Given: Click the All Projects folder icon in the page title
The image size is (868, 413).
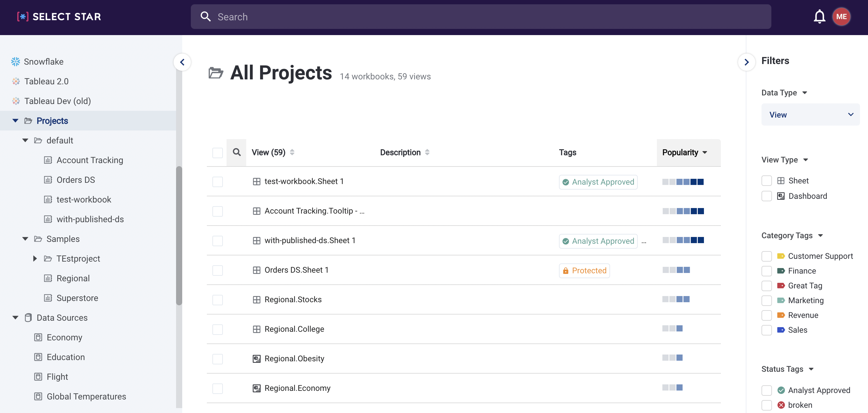Looking at the screenshot, I should click(x=216, y=73).
